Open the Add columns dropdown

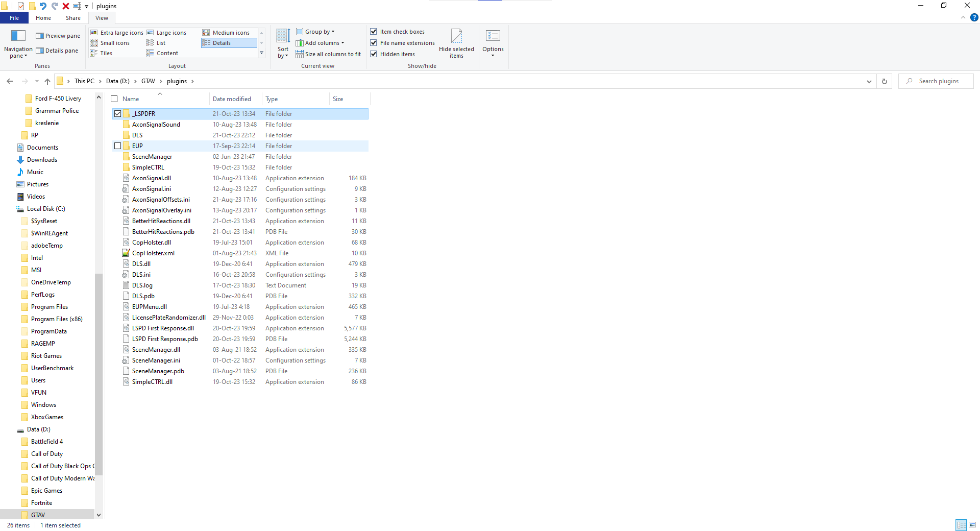pyautogui.click(x=320, y=43)
